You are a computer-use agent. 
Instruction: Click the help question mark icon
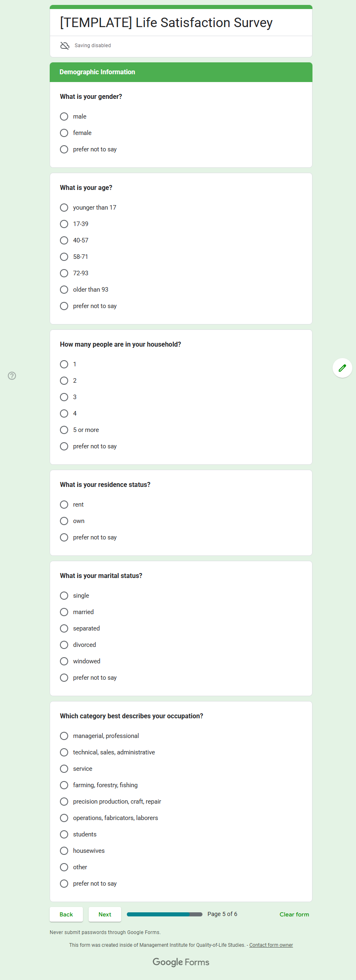pyautogui.click(x=12, y=376)
